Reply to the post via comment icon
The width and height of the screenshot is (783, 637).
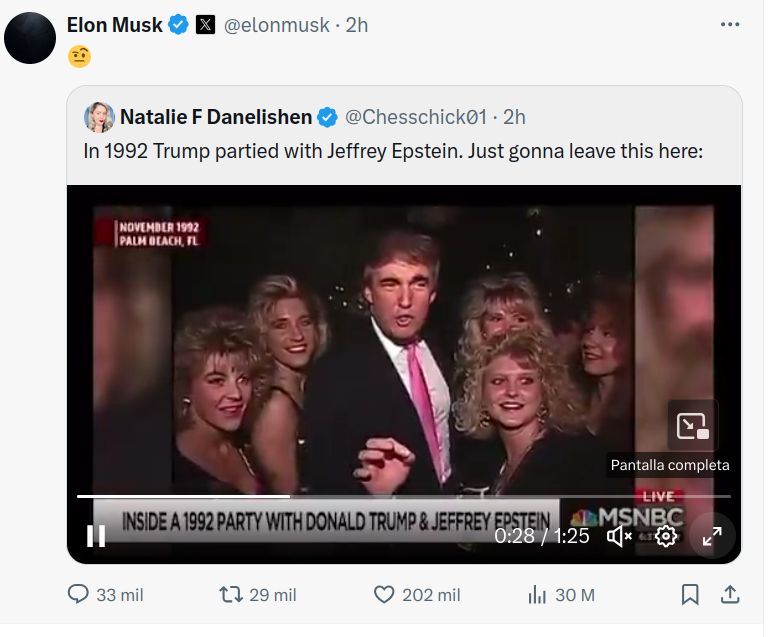[x=79, y=595]
